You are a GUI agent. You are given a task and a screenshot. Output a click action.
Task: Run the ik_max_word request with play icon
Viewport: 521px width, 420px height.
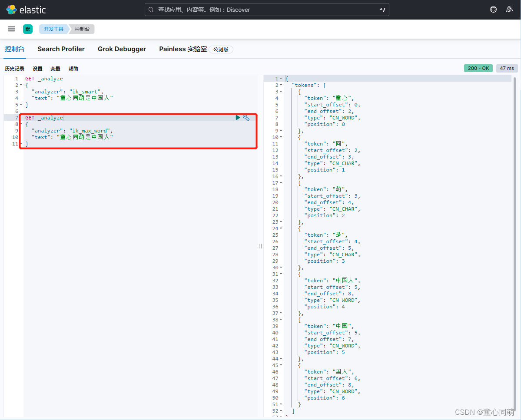(x=238, y=118)
